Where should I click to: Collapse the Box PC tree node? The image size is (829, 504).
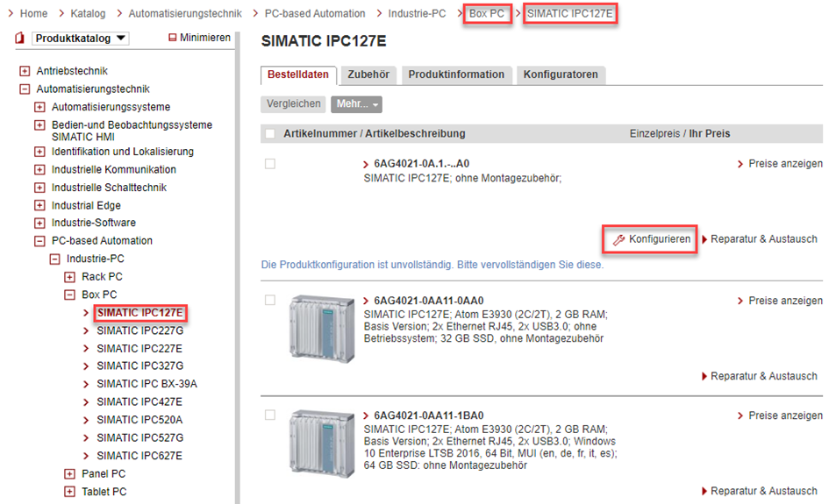click(70, 295)
